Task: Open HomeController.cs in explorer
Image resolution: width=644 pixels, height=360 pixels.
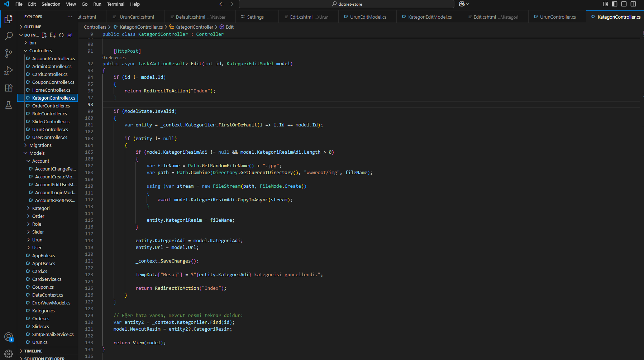Action: 47,90
